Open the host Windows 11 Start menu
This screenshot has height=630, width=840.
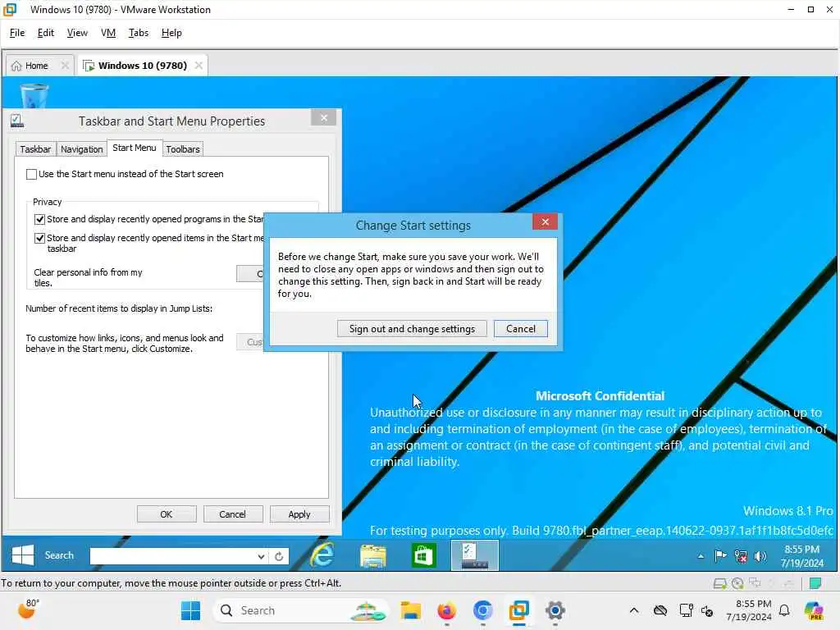tap(190, 610)
